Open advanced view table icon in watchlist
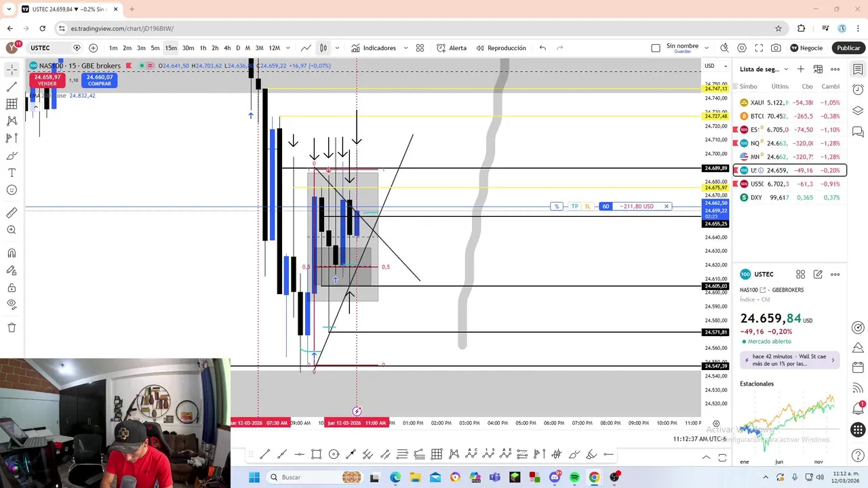868x488 pixels. pos(818,69)
